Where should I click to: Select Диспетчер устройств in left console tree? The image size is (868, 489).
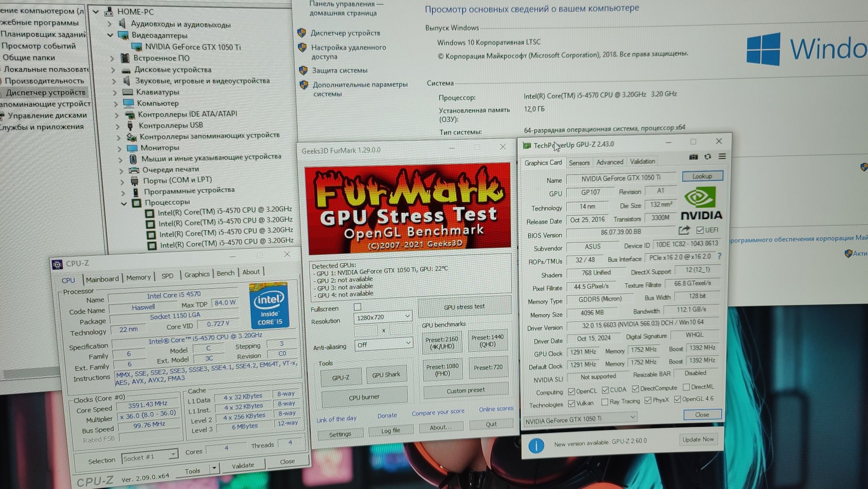pos(46,93)
